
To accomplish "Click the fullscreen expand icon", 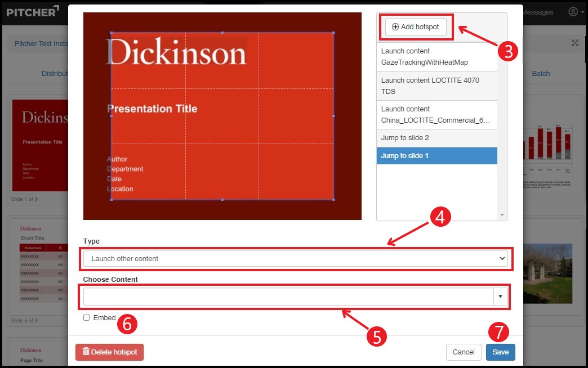I will coord(575,43).
